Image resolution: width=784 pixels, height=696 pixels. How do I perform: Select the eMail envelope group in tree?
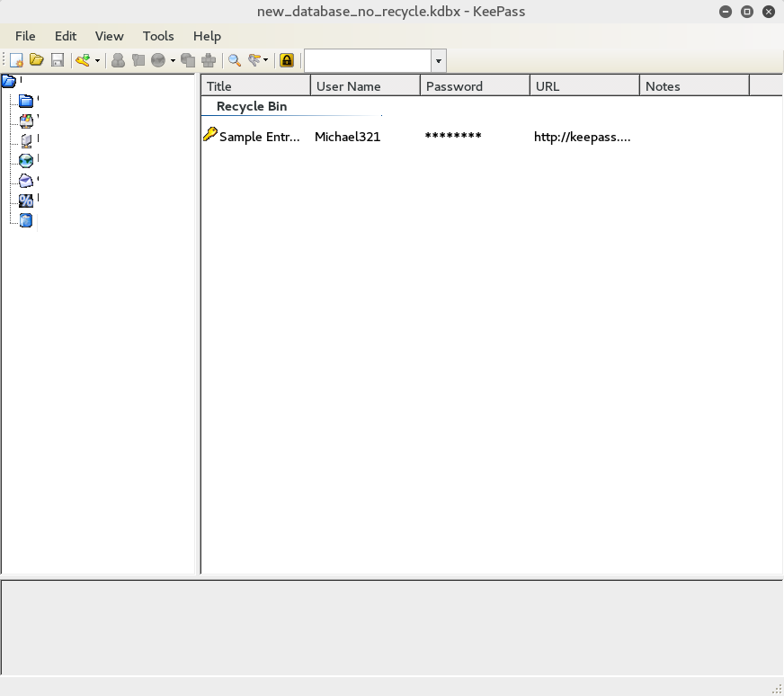tap(26, 180)
